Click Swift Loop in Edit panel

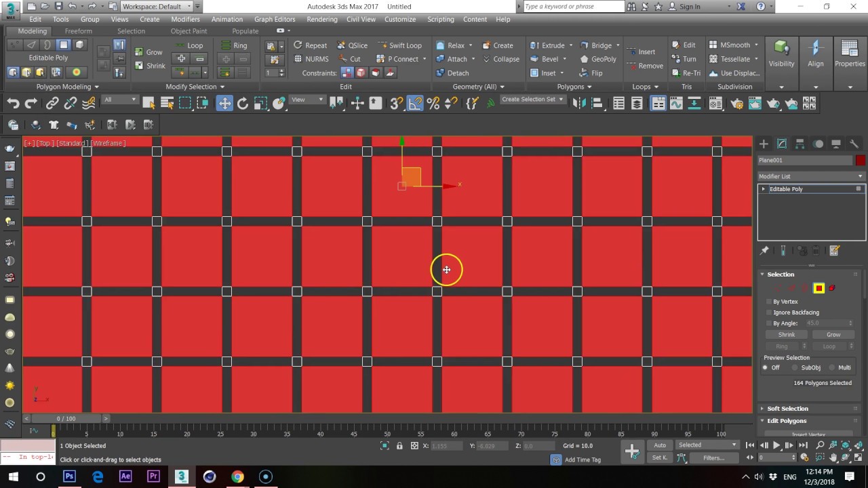point(399,45)
